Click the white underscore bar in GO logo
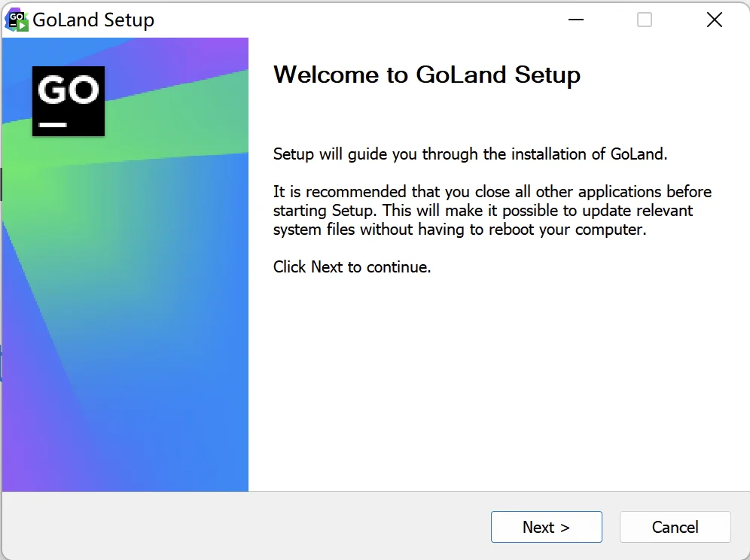This screenshot has width=750, height=560. click(x=53, y=125)
